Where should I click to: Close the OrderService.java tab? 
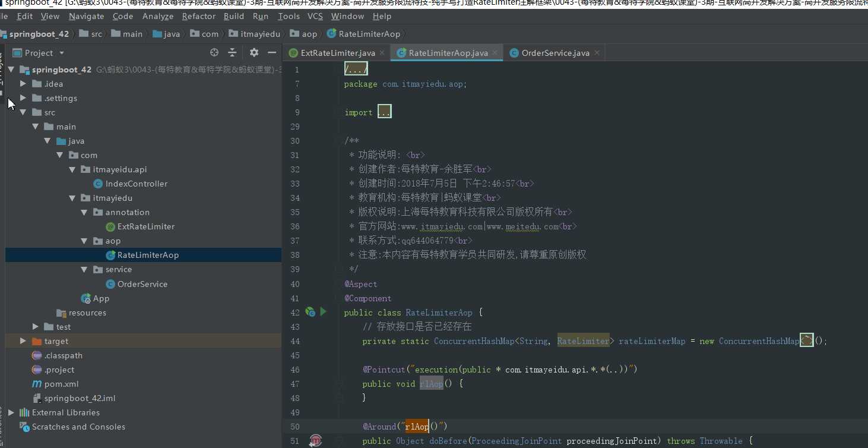(x=597, y=52)
